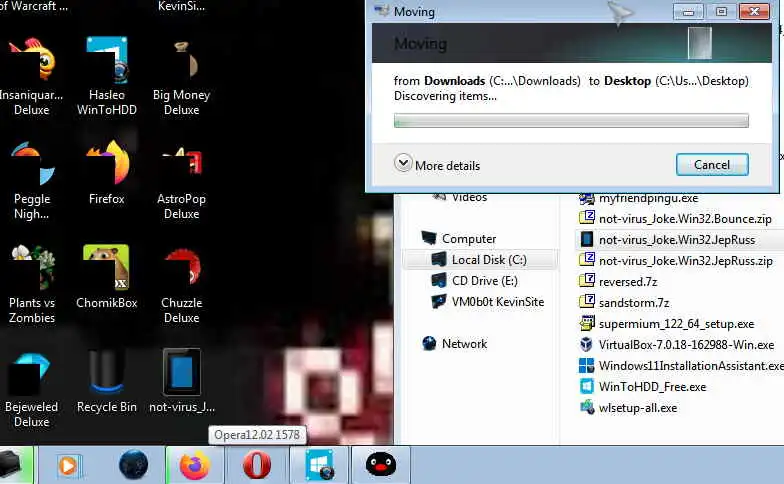Select Videos library in navigation pane

click(459, 197)
